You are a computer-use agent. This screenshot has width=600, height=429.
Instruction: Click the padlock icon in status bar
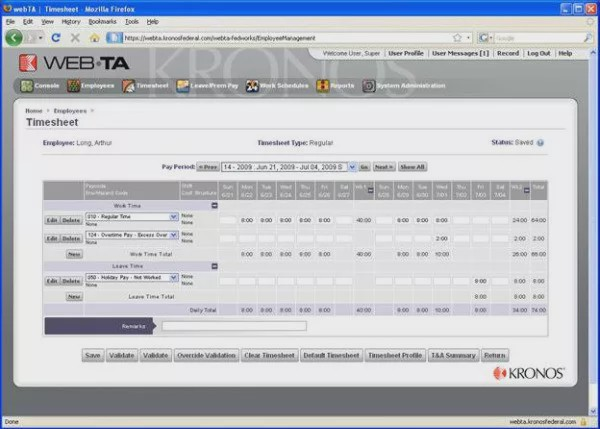pyautogui.click(x=584, y=422)
